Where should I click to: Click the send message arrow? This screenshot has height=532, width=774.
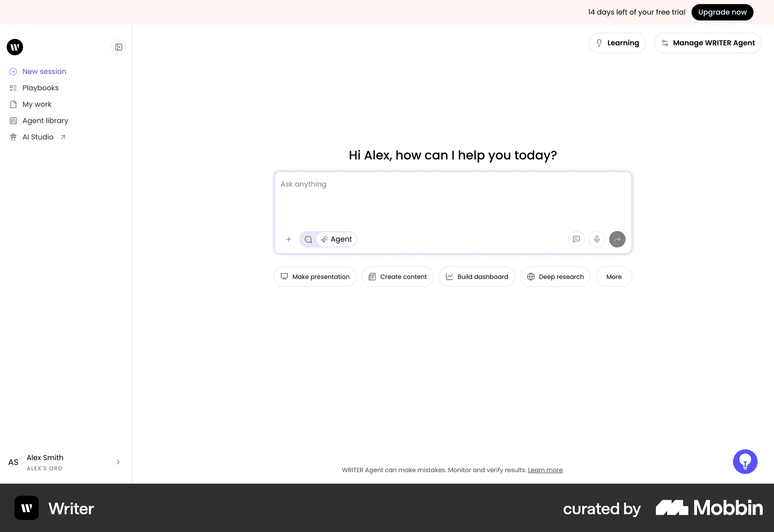(617, 239)
